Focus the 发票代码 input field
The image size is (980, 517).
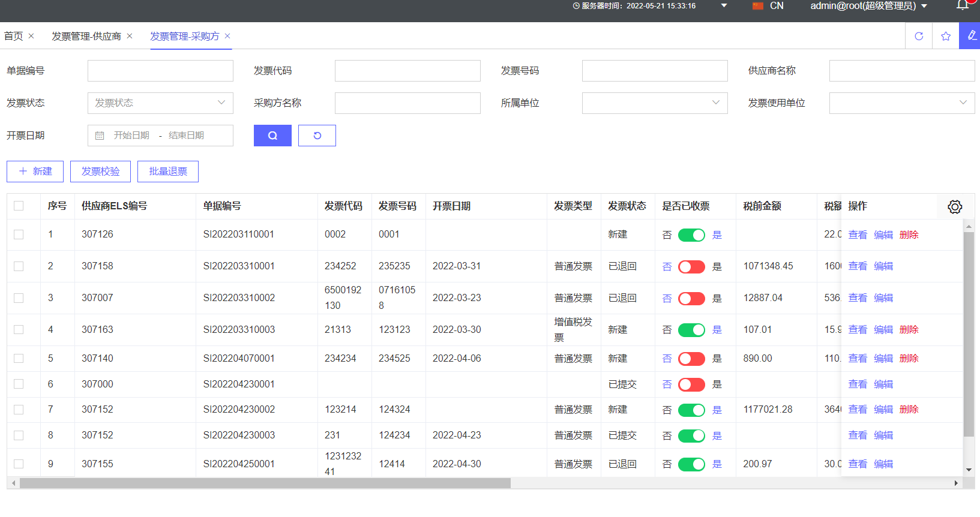click(x=407, y=71)
